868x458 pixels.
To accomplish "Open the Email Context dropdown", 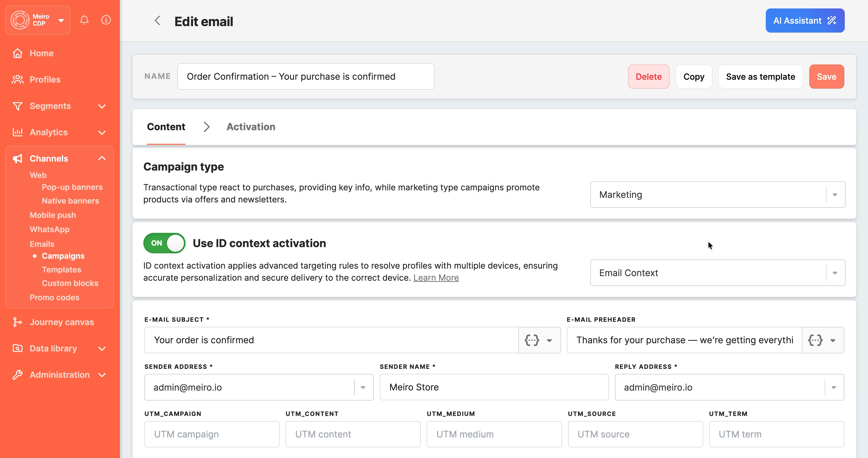I will [835, 273].
